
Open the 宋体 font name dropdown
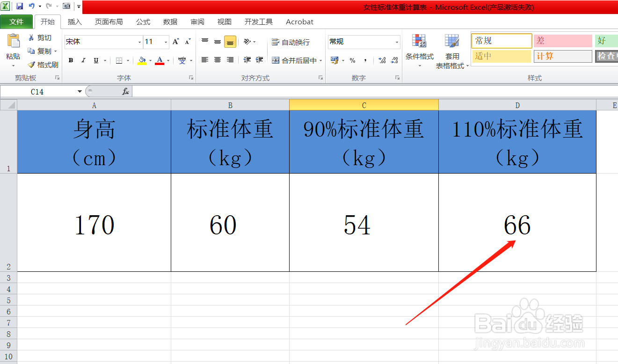[139, 42]
